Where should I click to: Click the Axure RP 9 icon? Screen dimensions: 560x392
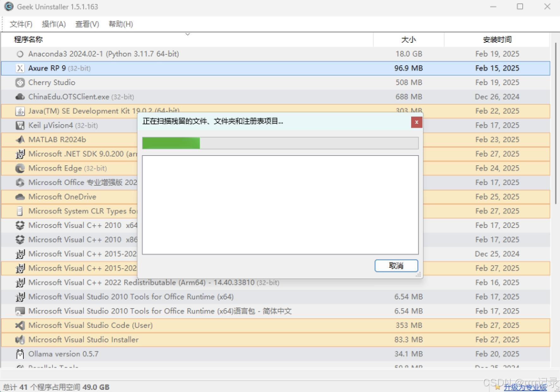[20, 68]
